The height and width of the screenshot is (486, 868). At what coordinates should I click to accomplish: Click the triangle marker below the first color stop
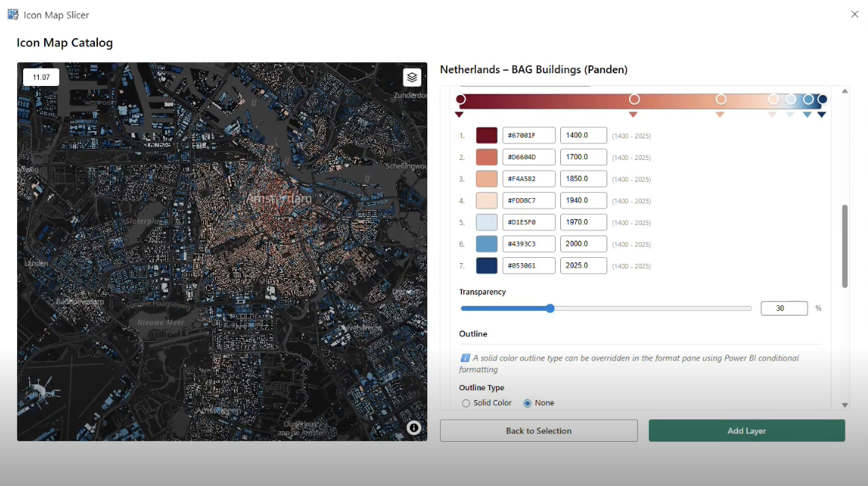click(459, 114)
